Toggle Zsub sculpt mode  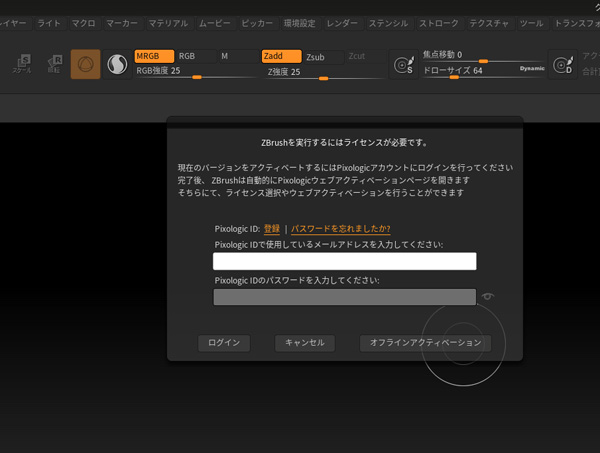coord(323,57)
